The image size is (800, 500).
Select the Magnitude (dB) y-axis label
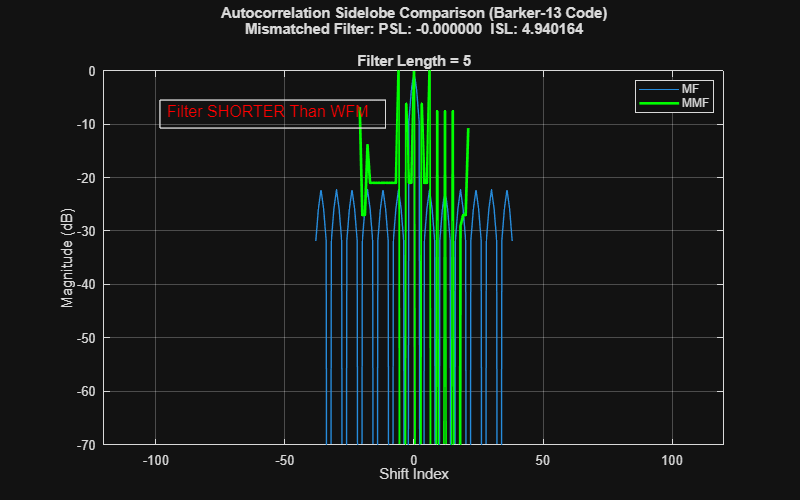pos(67,258)
